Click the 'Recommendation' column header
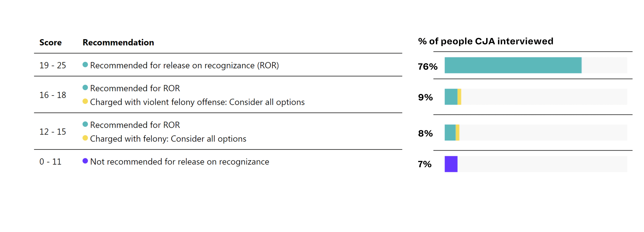This screenshot has width=644, height=232. pyautogui.click(x=118, y=42)
